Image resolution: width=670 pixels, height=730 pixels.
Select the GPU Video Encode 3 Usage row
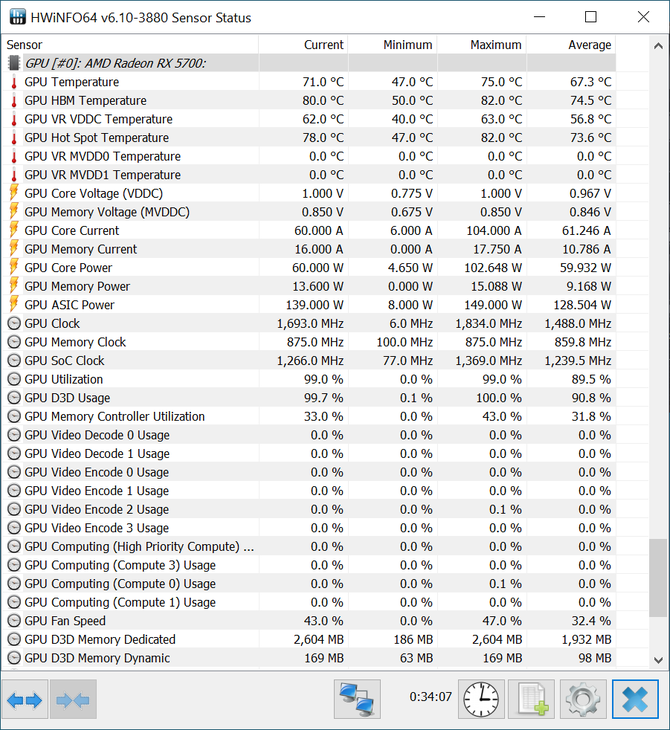click(x=309, y=528)
